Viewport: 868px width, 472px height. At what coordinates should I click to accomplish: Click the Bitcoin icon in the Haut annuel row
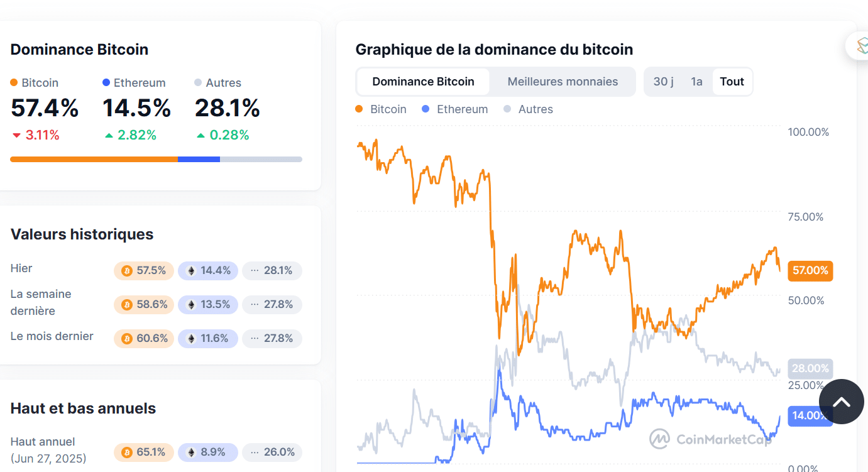(x=126, y=453)
